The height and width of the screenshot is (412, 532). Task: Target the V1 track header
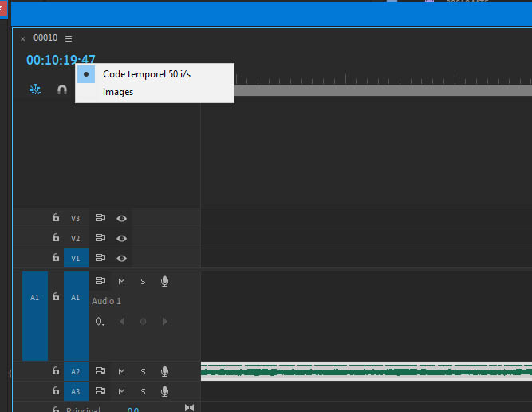click(76, 258)
